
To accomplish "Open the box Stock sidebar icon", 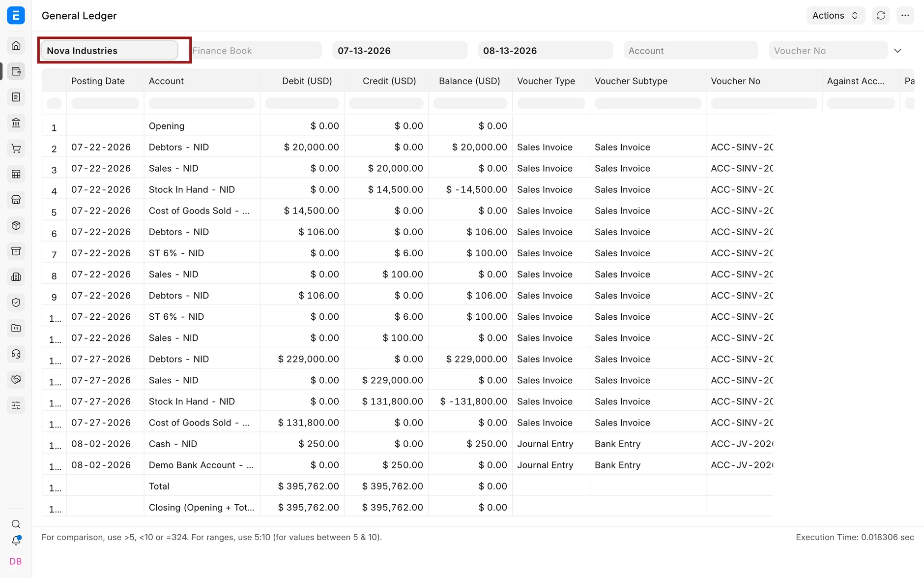I will [16, 225].
